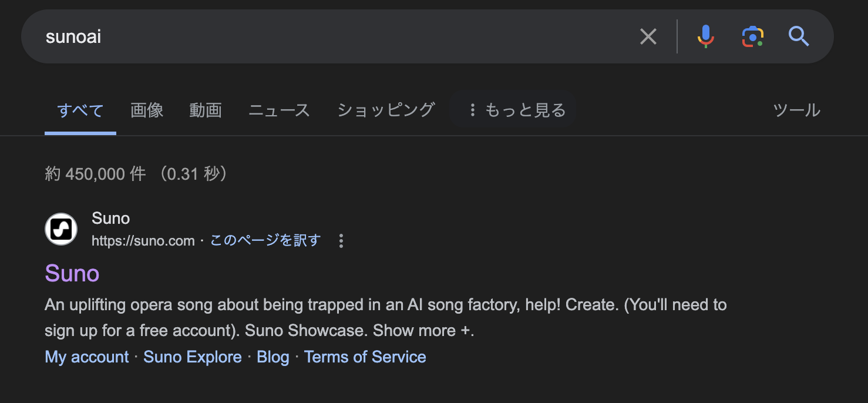The width and height of the screenshot is (868, 403).
Task: Open the My account sitelink
Action: 87,357
